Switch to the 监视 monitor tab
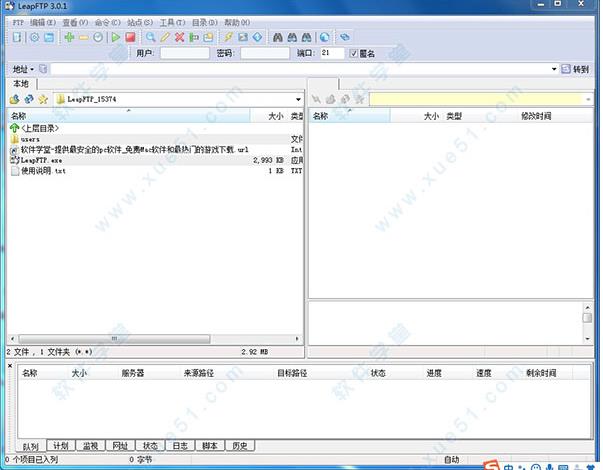The width and height of the screenshot is (603, 470). tap(90, 445)
